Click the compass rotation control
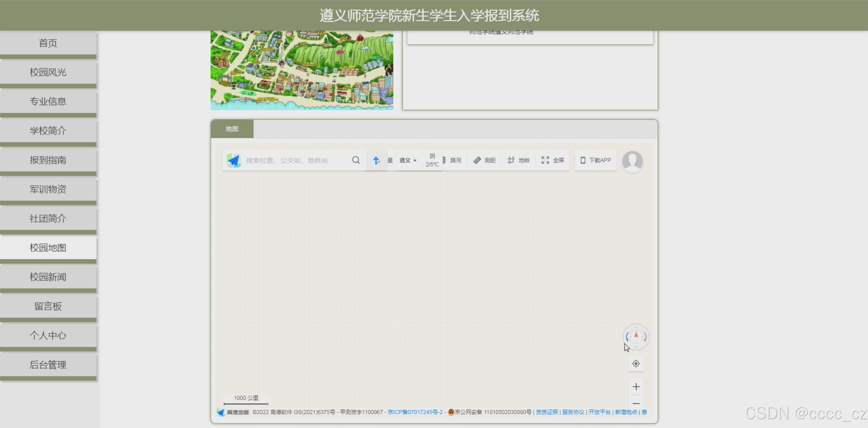The width and height of the screenshot is (868, 428). [x=636, y=336]
